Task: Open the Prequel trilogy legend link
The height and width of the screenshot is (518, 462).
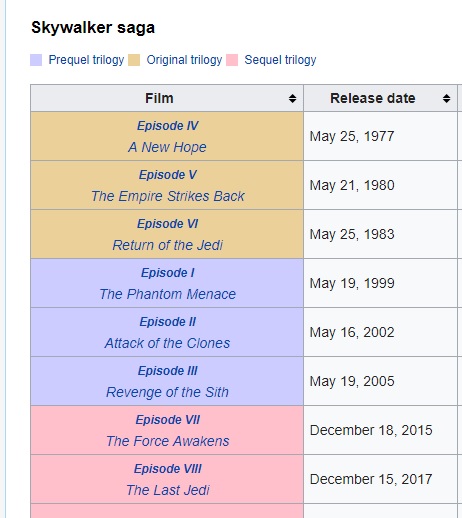Action: tap(86, 60)
